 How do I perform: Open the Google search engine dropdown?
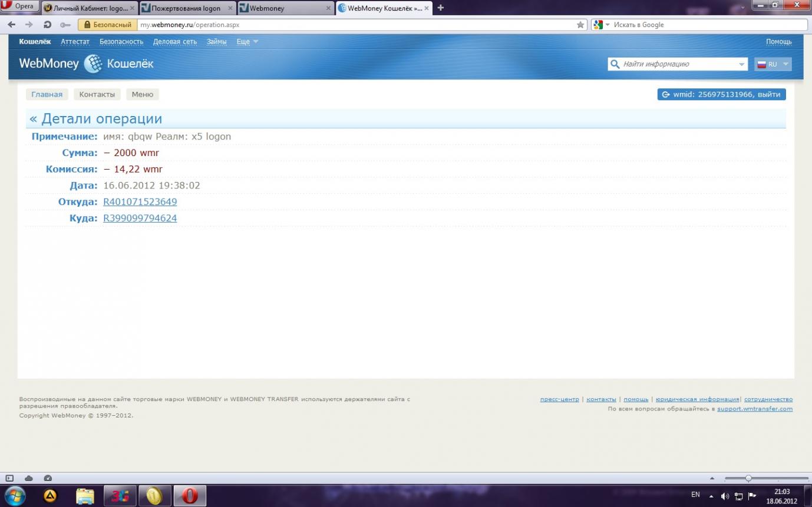[x=601, y=25]
